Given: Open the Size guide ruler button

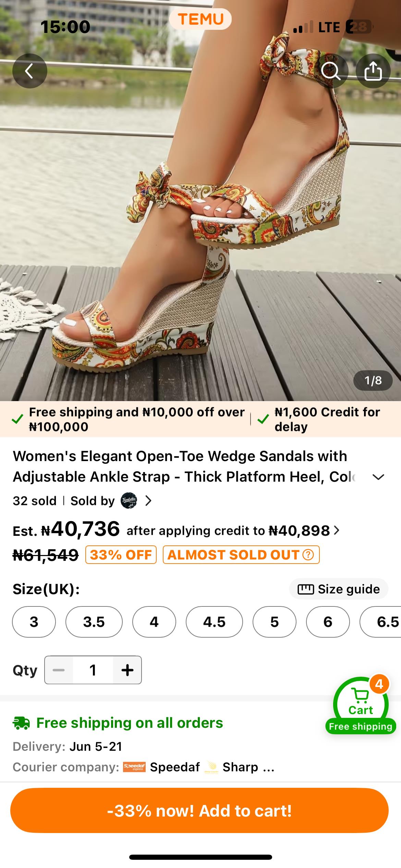Looking at the screenshot, I should pos(339,589).
